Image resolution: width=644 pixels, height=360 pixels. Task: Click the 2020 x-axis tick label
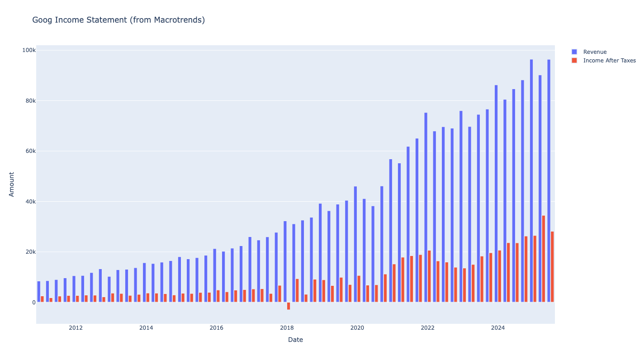[357, 328]
